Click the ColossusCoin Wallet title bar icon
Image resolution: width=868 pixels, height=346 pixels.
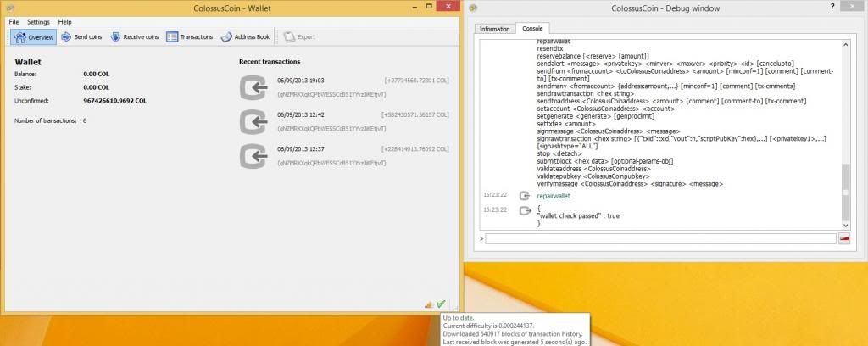point(8,8)
